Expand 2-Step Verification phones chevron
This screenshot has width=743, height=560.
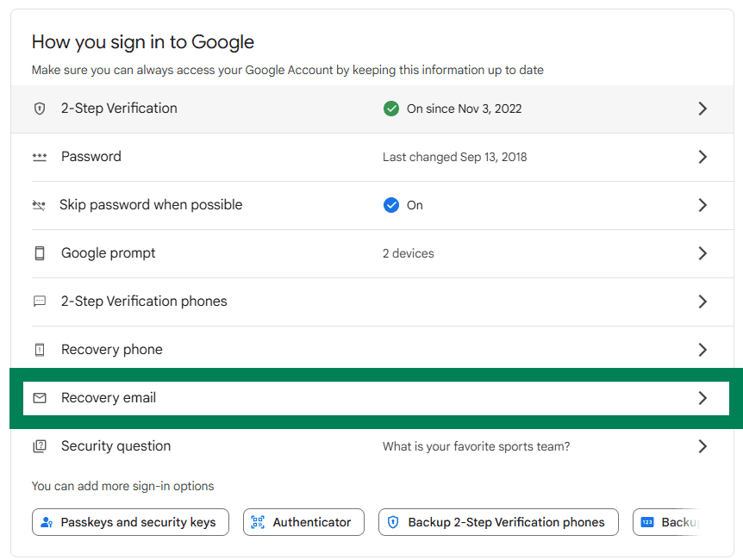[702, 302]
